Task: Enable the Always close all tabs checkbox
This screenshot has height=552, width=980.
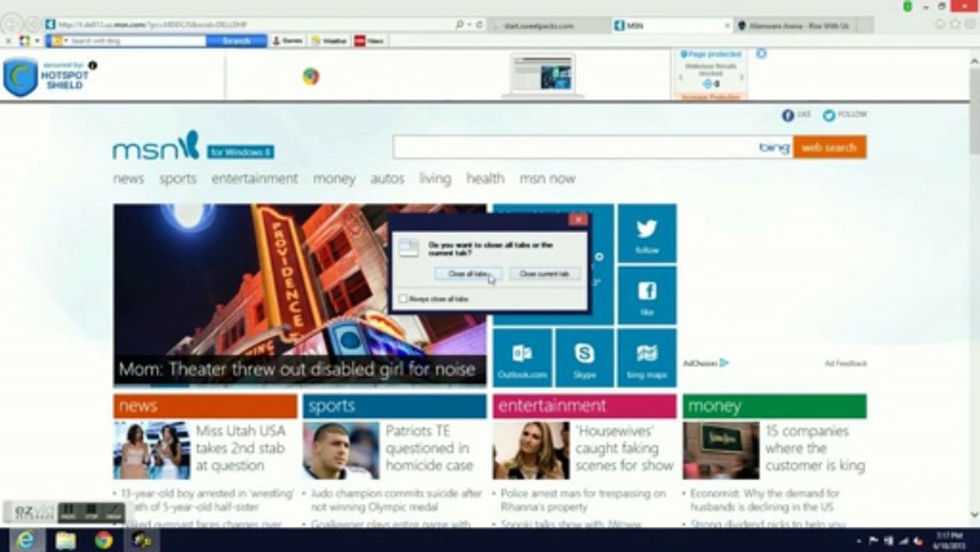Action: 403,298
